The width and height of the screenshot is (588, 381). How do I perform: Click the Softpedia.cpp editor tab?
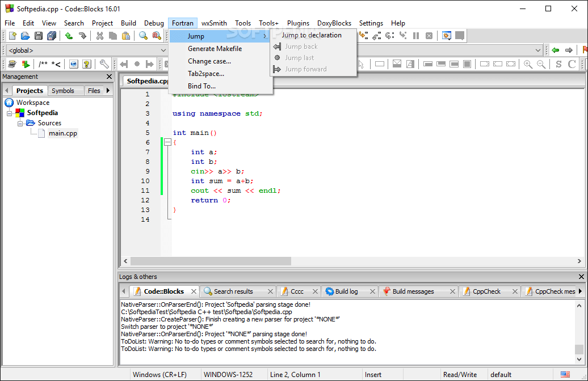(147, 81)
